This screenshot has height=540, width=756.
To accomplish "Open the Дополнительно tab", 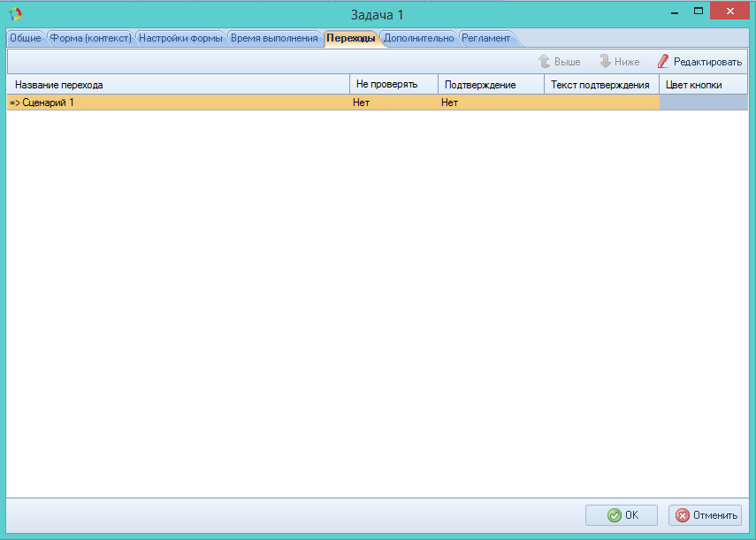I will [418, 38].
